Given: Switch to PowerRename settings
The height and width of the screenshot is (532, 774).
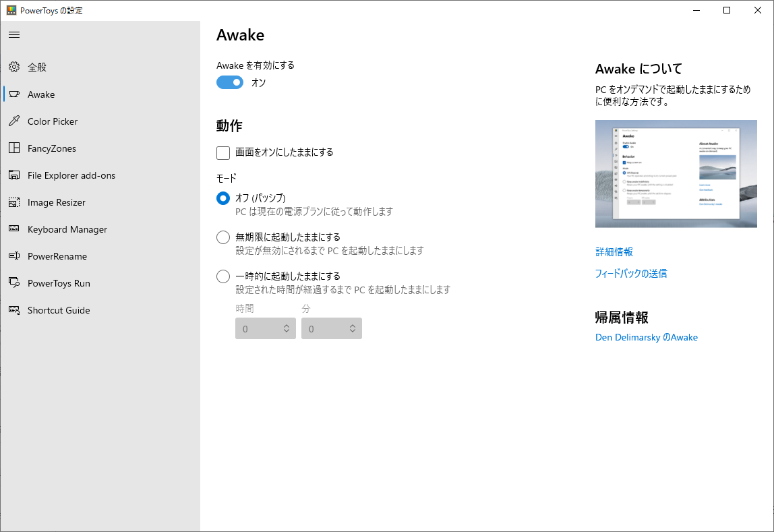Looking at the screenshot, I should (x=100, y=256).
